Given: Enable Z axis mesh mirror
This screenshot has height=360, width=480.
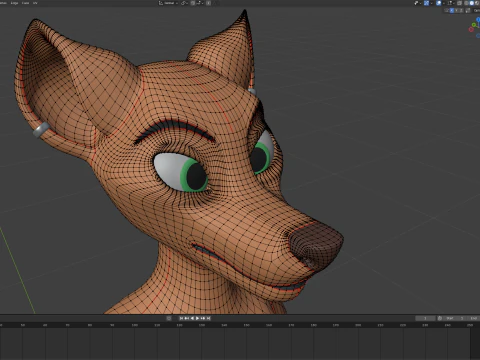Looking at the screenshot, I should click(461, 10).
